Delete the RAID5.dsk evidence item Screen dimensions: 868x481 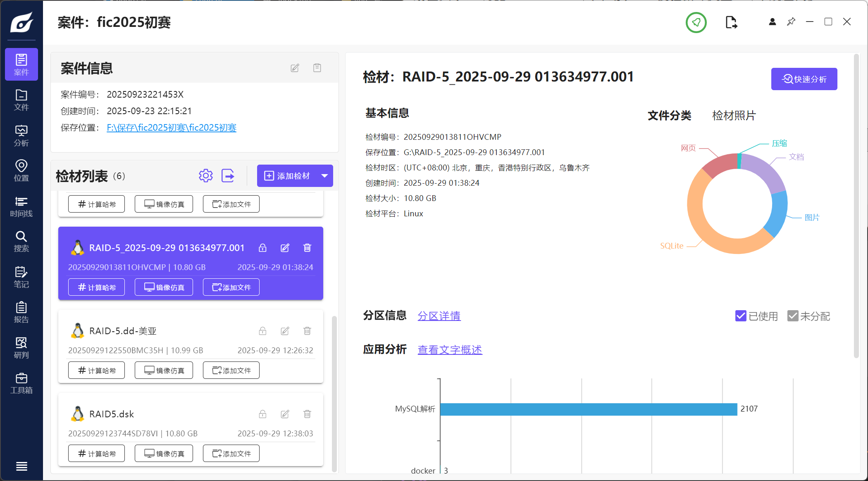(x=307, y=414)
